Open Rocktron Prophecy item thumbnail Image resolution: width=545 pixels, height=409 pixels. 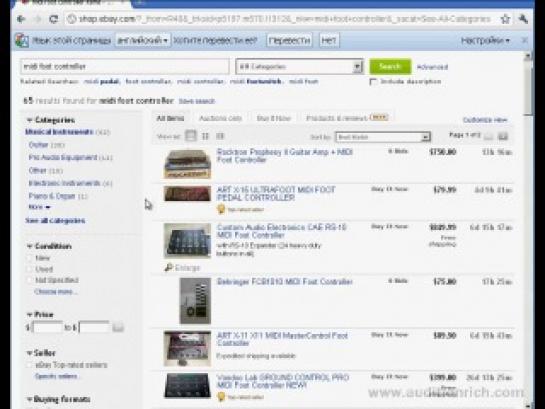pyautogui.click(x=188, y=164)
